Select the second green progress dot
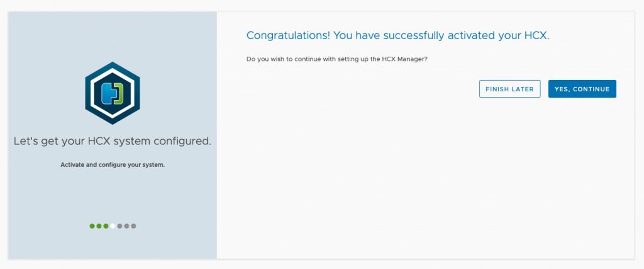 [x=99, y=226]
